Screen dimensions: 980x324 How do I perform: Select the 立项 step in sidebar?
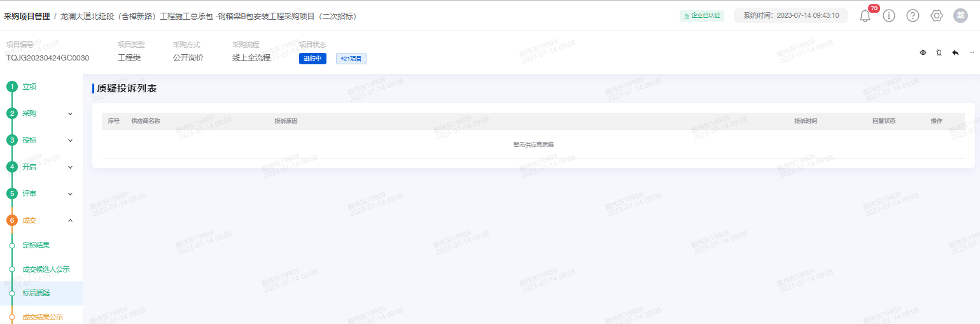pos(29,87)
